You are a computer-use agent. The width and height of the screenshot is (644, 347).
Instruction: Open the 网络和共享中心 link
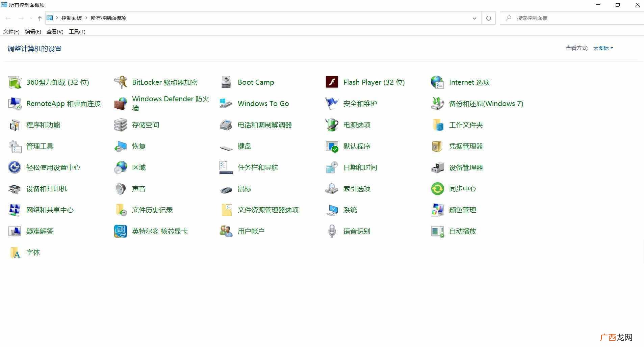point(50,210)
